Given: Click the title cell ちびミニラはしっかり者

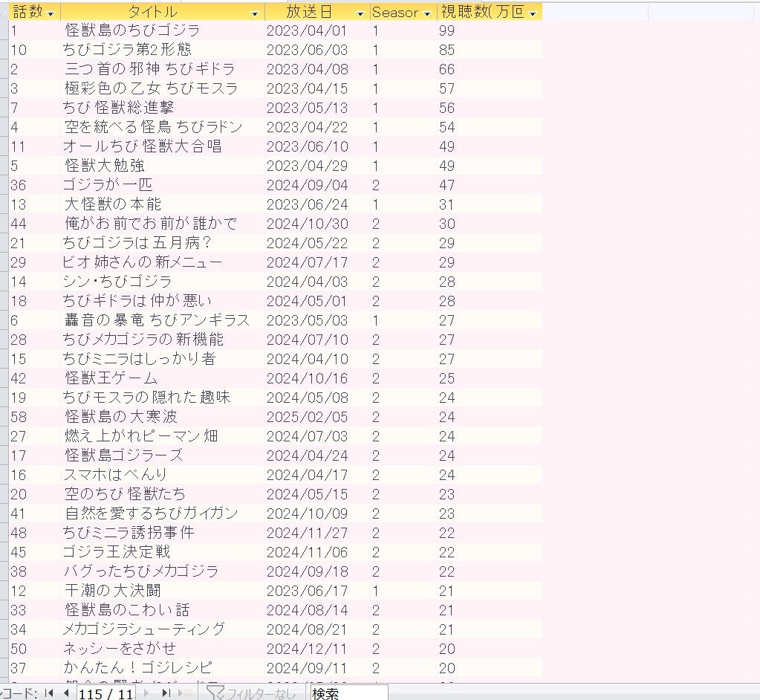Looking at the screenshot, I should 163,359.
